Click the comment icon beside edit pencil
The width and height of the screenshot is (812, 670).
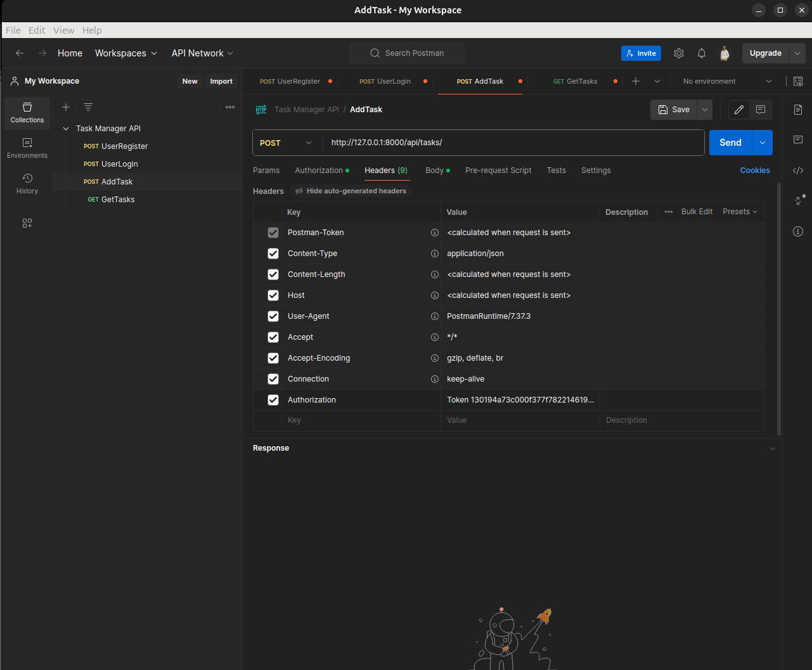point(761,110)
